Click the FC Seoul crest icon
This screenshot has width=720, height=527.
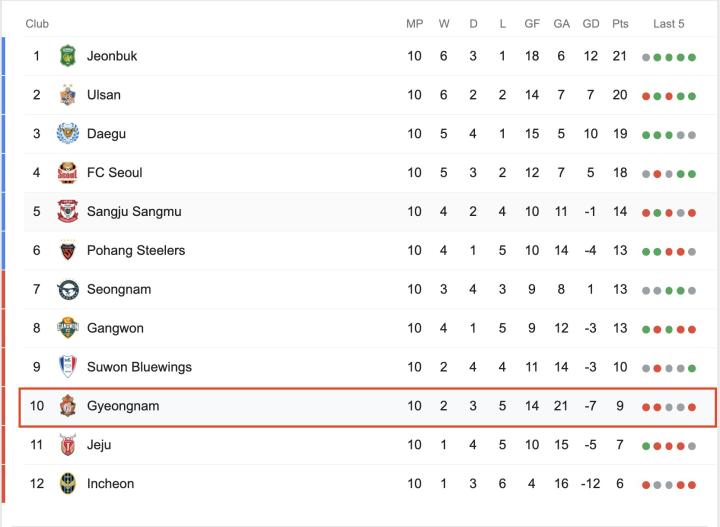(x=68, y=173)
